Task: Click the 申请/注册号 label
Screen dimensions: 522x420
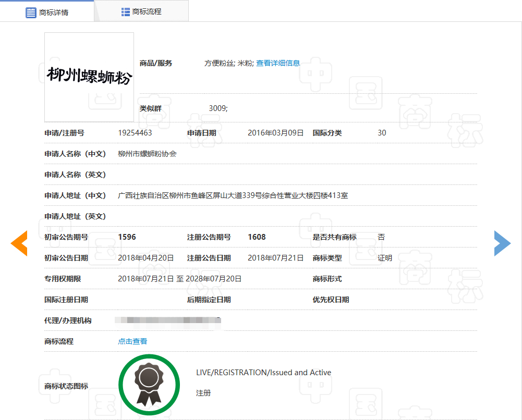Action: point(64,133)
